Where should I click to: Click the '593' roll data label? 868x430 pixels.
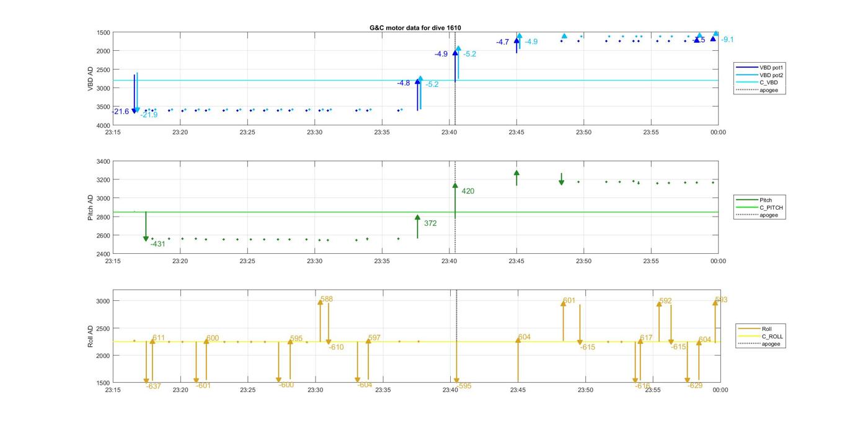tap(721, 300)
